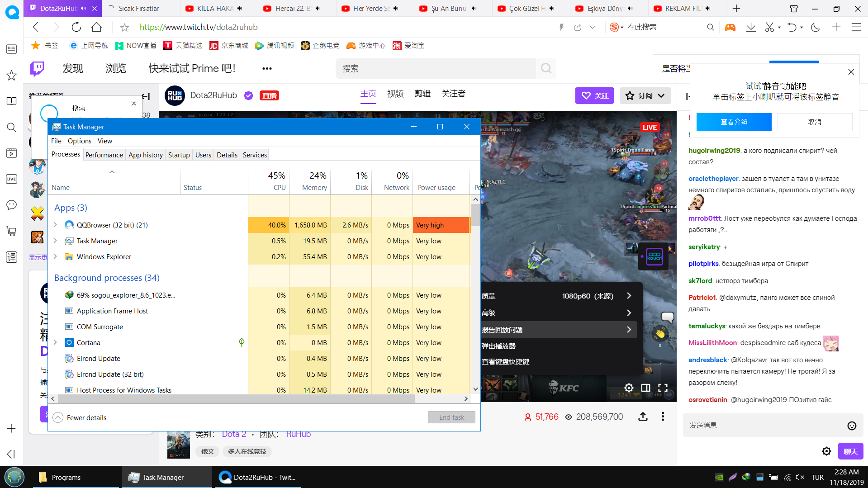Open the sidebar news reader icon
Screen dimensions: 868x488
12,49
